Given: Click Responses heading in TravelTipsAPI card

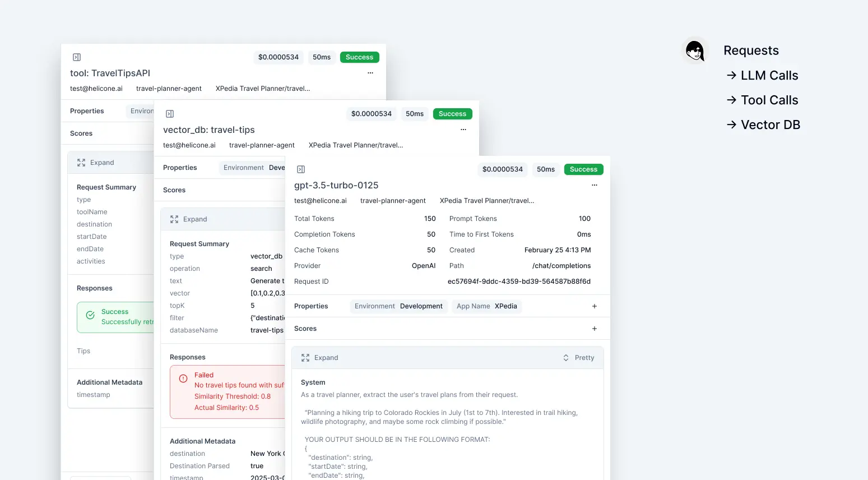Looking at the screenshot, I should pos(95,288).
